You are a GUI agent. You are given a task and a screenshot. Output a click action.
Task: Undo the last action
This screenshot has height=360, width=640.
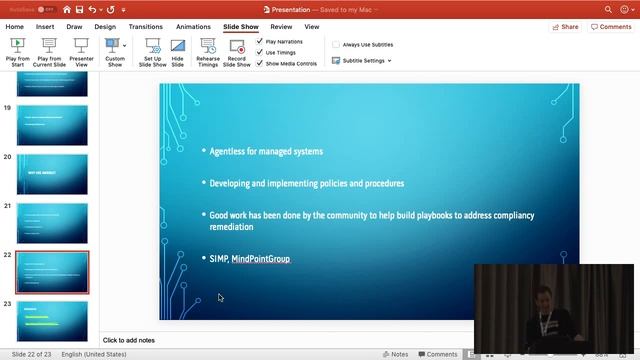(x=93, y=9)
